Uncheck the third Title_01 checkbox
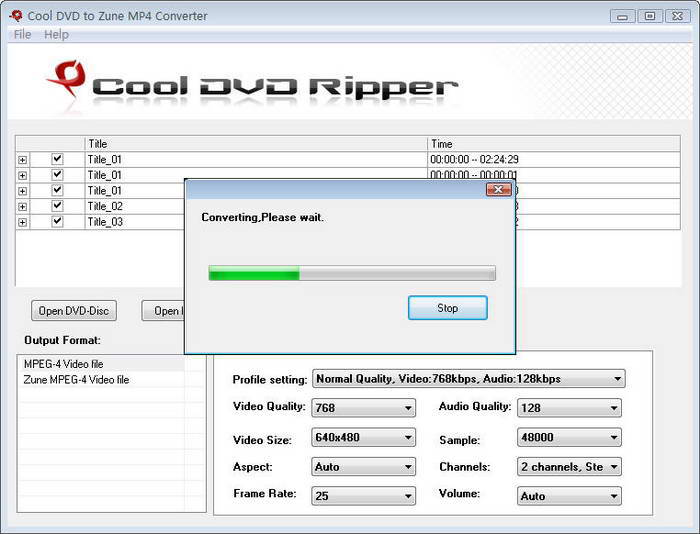This screenshot has width=700, height=534. [x=57, y=190]
